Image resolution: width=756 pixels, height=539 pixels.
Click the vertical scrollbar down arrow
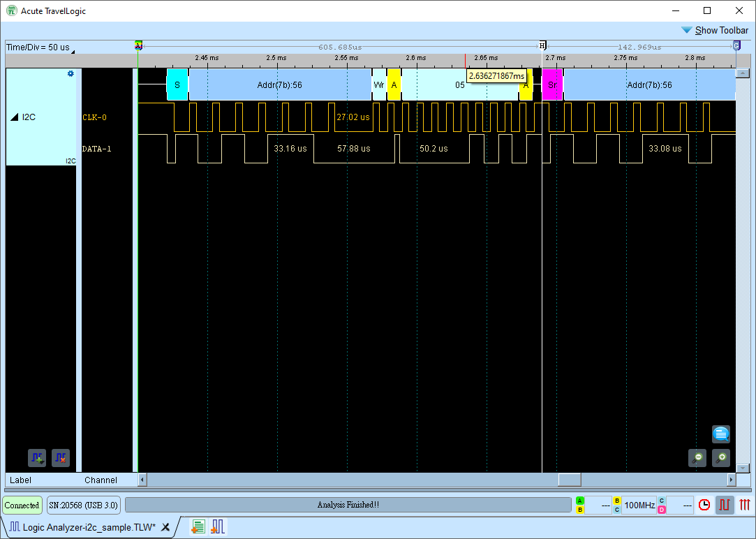point(743,468)
